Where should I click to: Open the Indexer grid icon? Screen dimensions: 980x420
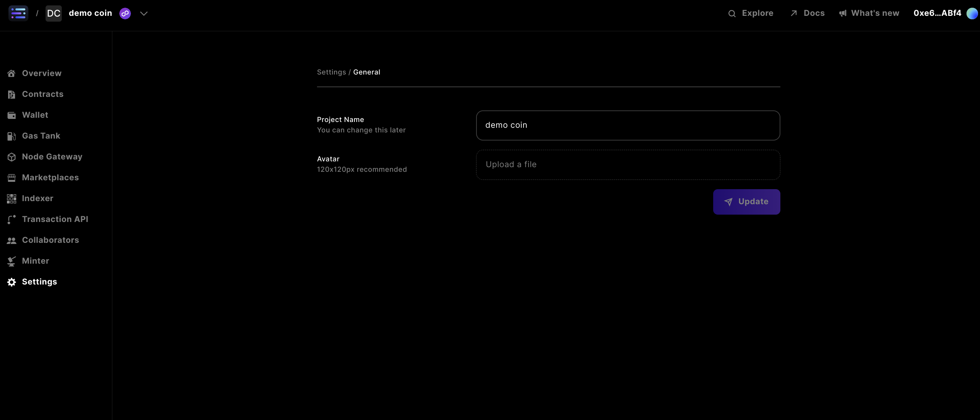pos(11,198)
